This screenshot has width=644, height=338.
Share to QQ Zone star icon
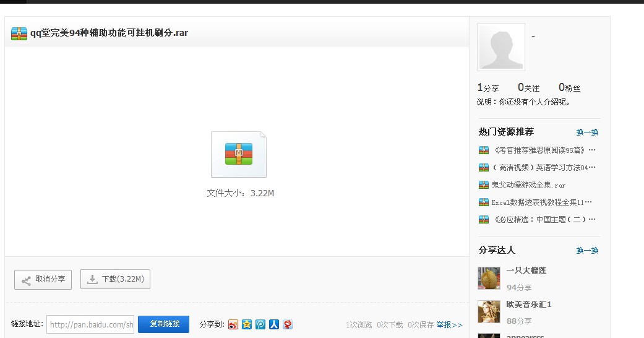pos(246,324)
